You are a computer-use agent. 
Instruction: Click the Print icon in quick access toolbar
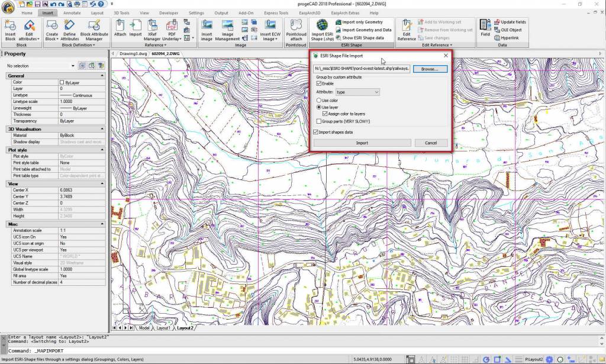tap(76, 4)
